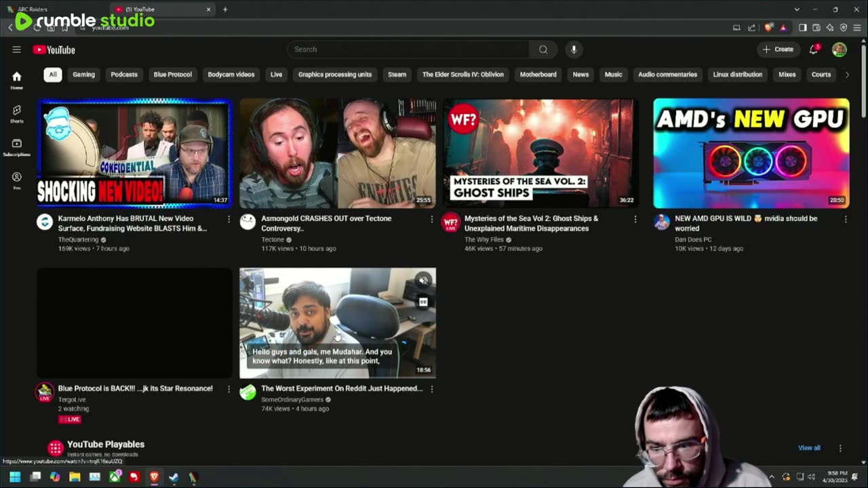Image resolution: width=868 pixels, height=488 pixels.
Task: Open the Windows Start menu
Action: (15, 477)
